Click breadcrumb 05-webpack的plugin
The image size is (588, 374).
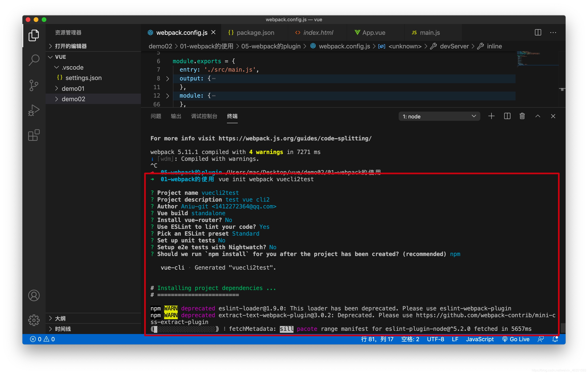[271, 46]
